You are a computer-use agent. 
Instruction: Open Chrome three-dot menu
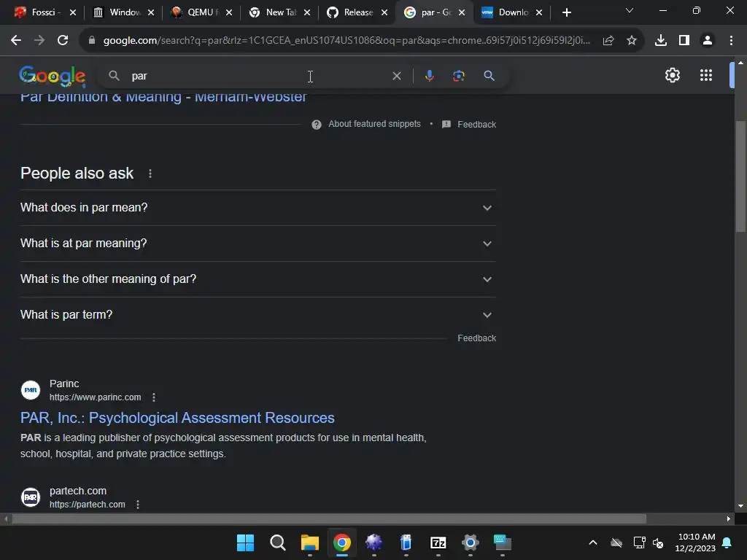point(731,41)
